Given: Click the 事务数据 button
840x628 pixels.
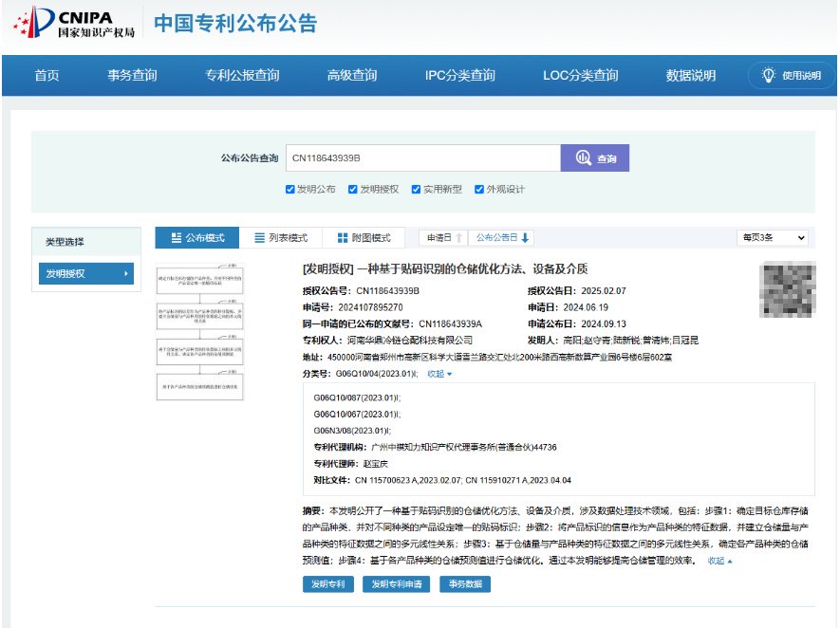Looking at the screenshot, I should (x=465, y=584).
